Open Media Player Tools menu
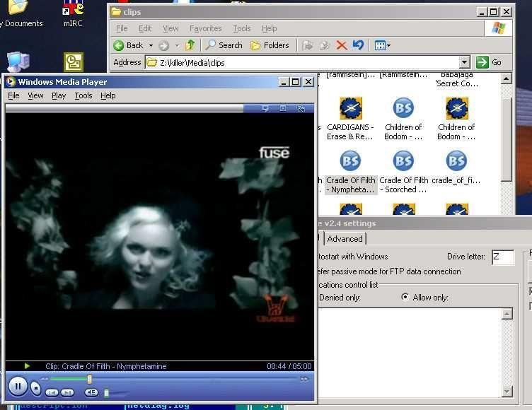Viewport: 532px width, 410px height. pyautogui.click(x=83, y=95)
